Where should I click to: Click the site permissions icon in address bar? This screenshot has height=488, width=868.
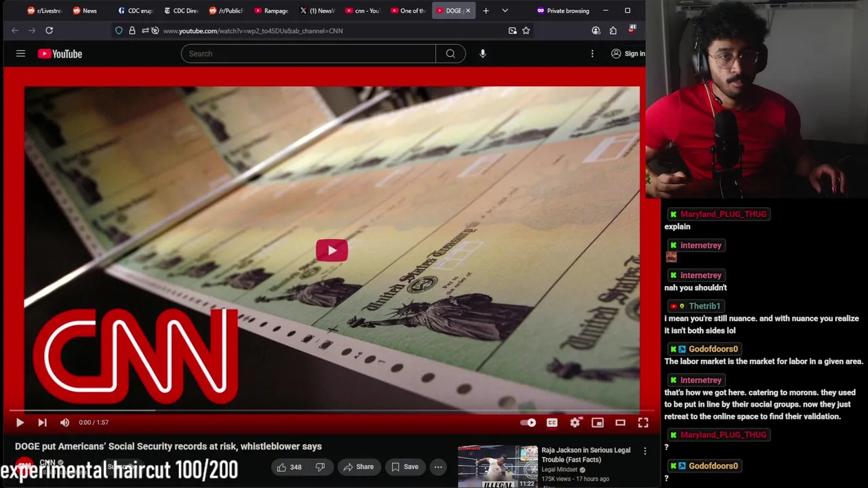pyautogui.click(x=145, y=30)
